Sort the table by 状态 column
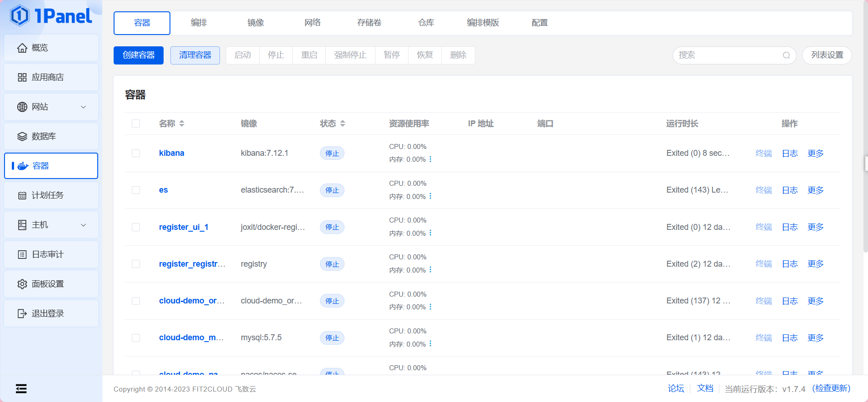Image resolution: width=868 pixels, height=402 pixels. (x=342, y=124)
